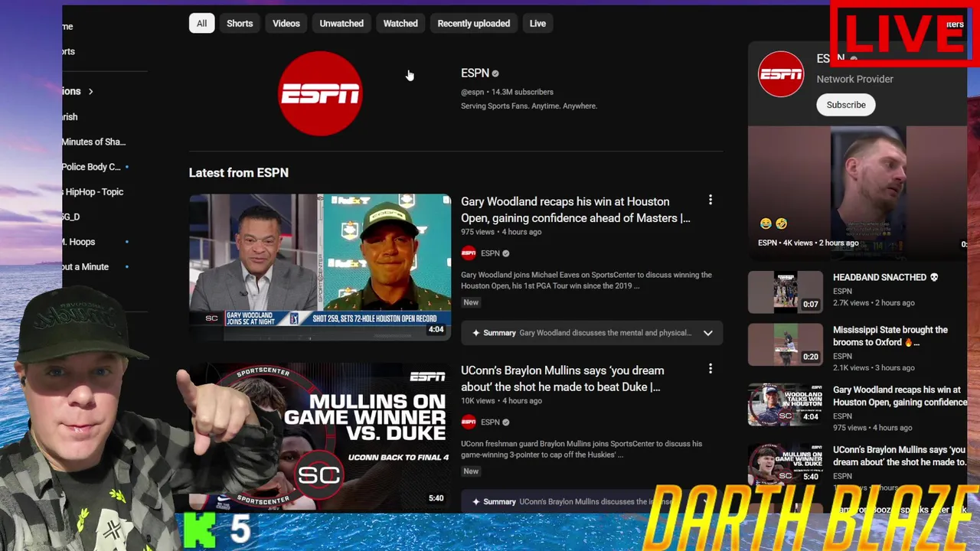This screenshot has height=551, width=980.
Task: Click ESPN avatar under Gary Woodland video
Action: click(469, 253)
